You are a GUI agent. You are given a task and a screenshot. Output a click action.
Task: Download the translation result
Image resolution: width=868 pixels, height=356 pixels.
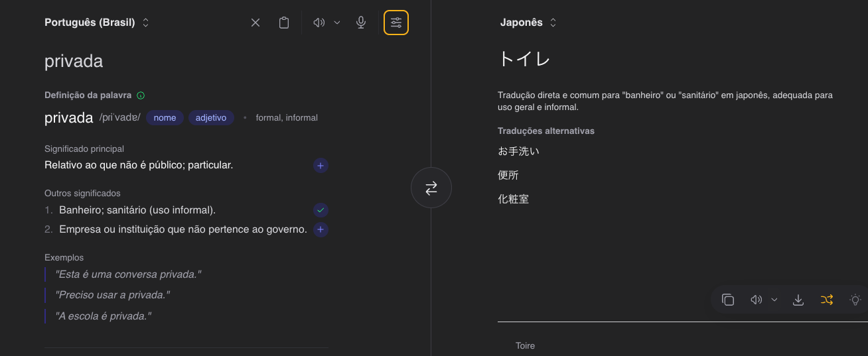[x=798, y=300]
